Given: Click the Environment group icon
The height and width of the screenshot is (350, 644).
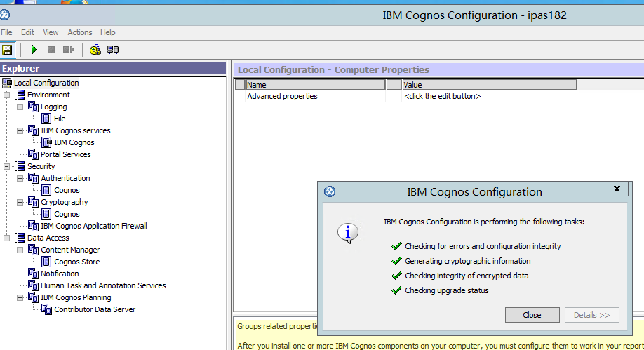Looking at the screenshot, I should [x=20, y=95].
